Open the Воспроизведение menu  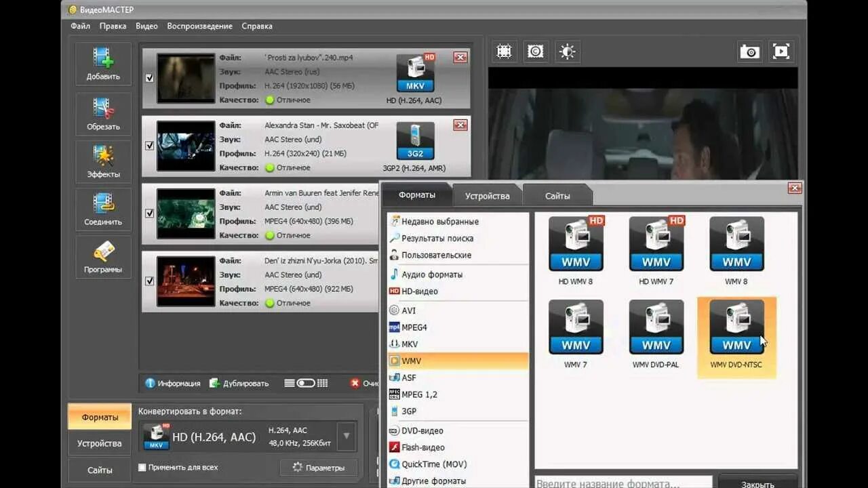point(199,26)
